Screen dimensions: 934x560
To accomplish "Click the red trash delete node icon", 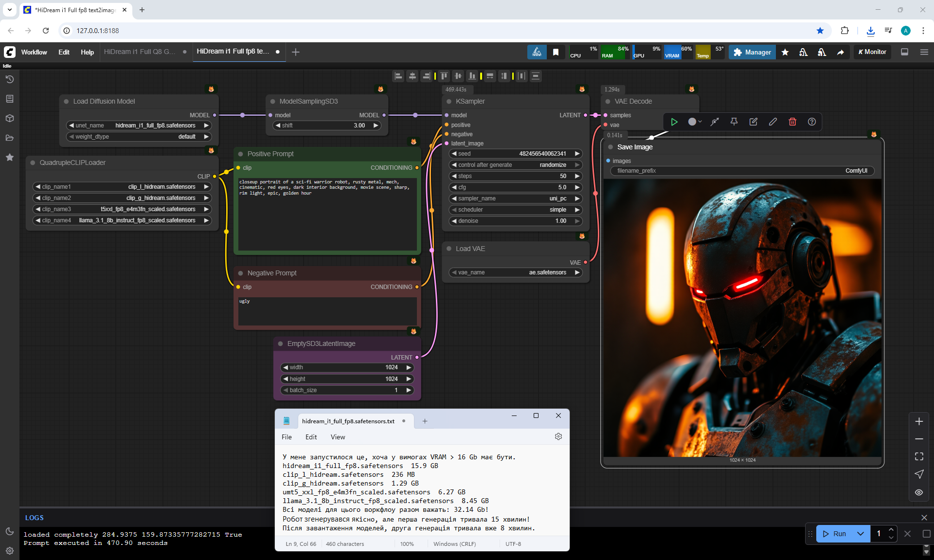I will click(x=792, y=122).
